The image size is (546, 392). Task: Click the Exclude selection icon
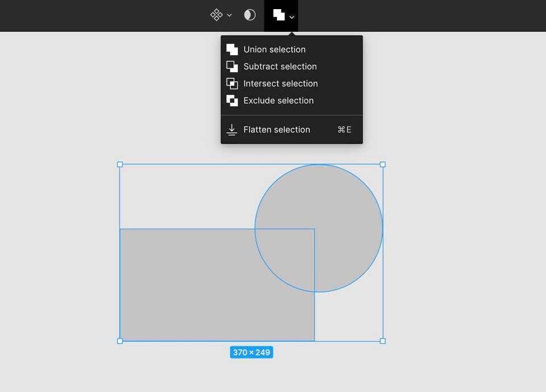pyautogui.click(x=231, y=101)
